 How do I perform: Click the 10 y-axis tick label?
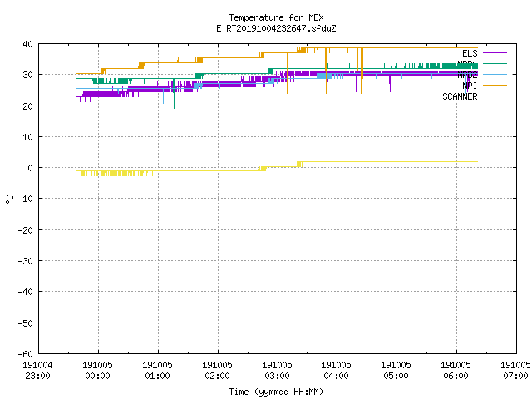27,137
